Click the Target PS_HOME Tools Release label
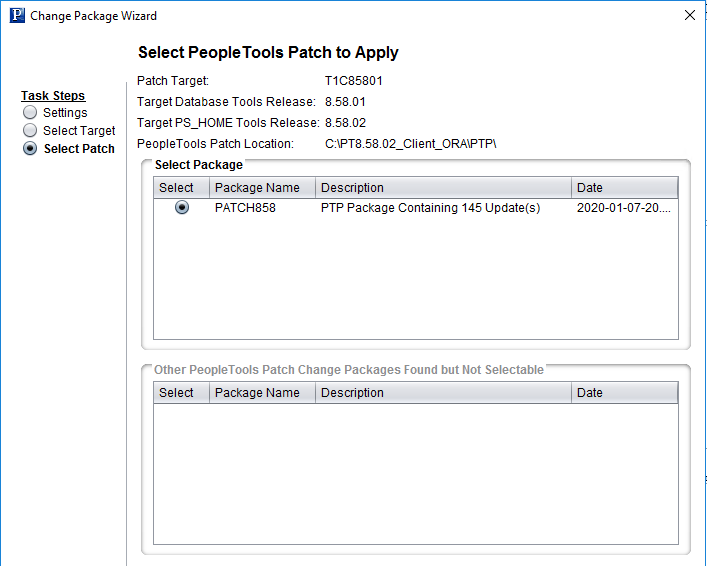Screen dimensions: 707x566 (228, 123)
